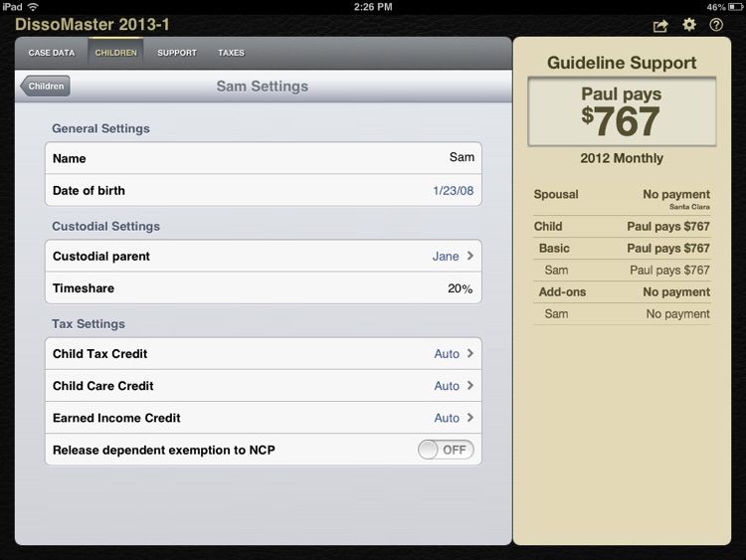This screenshot has height=560, width=746.
Task: Open Custodial parent chevron next to Jane
Action: [470, 256]
